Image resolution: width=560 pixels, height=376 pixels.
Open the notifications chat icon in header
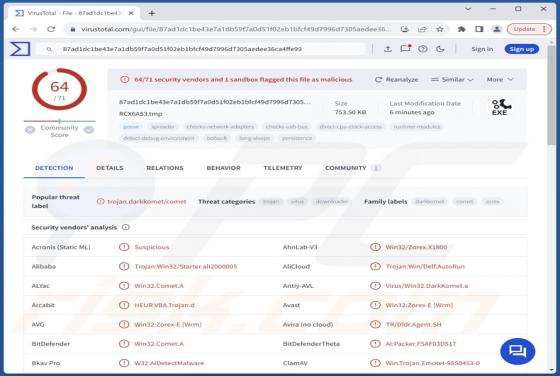(406, 49)
